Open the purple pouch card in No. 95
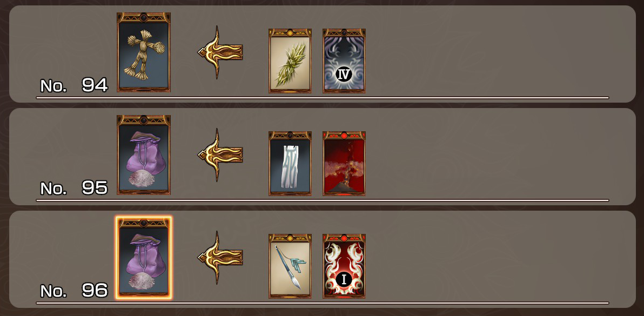Screen dimensions: 644x316 (x=144, y=154)
